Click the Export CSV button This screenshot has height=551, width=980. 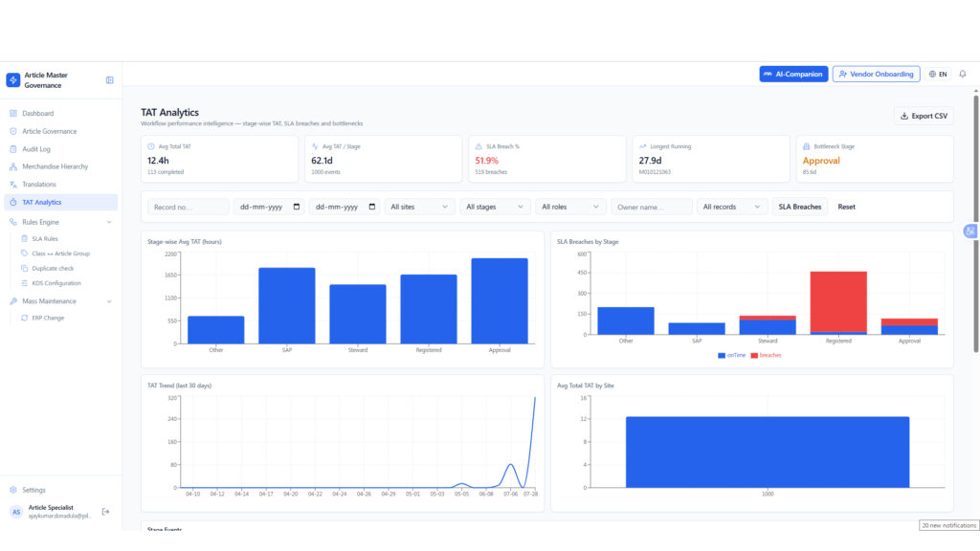pyautogui.click(x=924, y=116)
